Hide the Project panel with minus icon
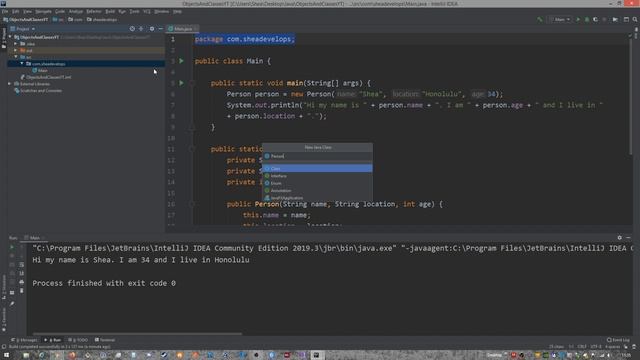640x360 pixels. pos(160,29)
